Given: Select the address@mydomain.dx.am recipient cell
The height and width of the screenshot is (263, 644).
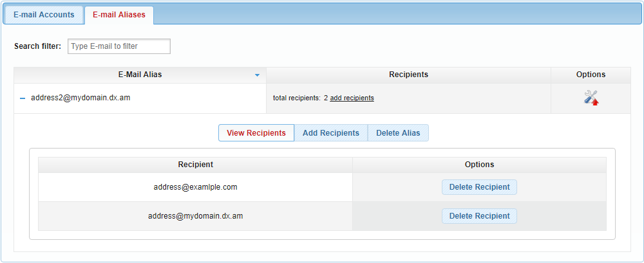Looking at the screenshot, I should [196, 216].
